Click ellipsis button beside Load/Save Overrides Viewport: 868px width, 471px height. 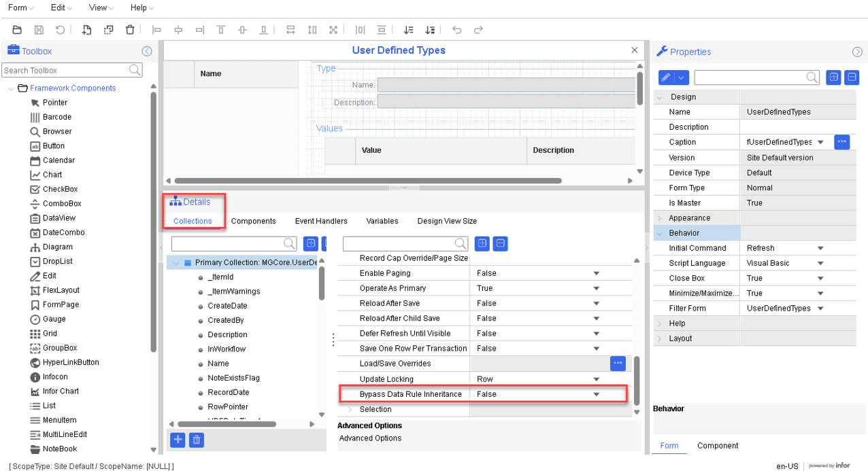pos(618,364)
